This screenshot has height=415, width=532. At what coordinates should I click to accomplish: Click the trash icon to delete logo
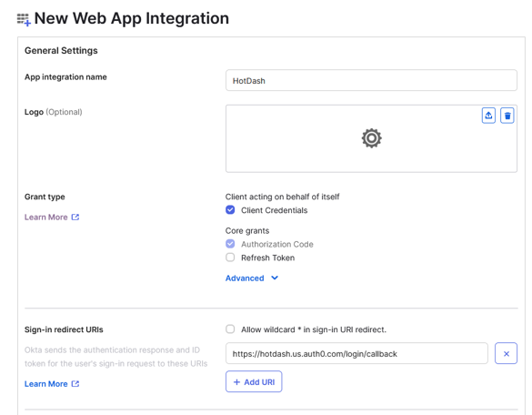[507, 116]
